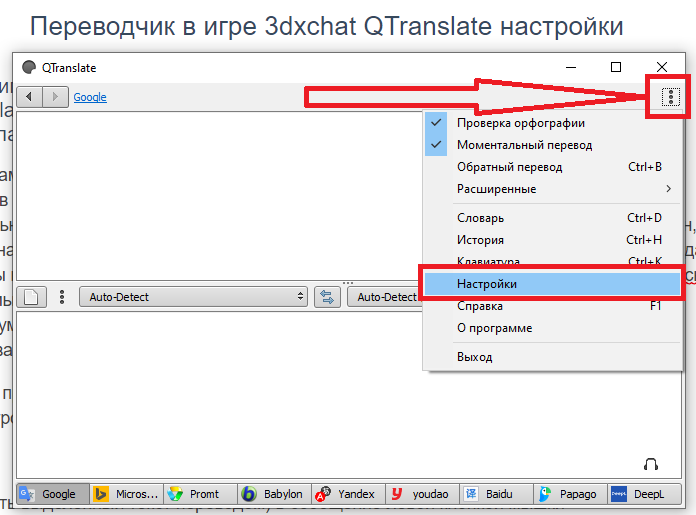696x515 pixels.
Task: Open the target language Auto-Detect dropdown
Action: [385, 297]
